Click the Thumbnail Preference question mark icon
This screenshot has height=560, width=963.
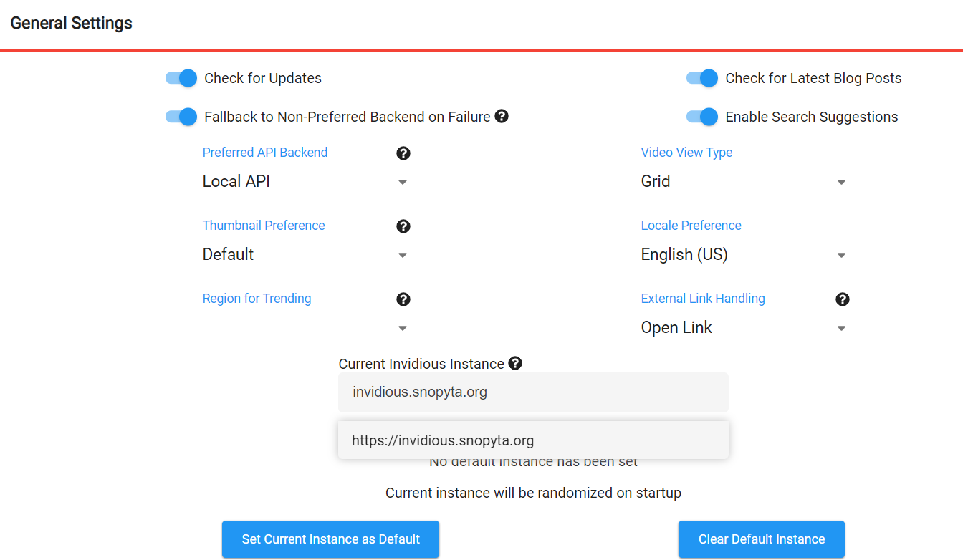(x=403, y=226)
